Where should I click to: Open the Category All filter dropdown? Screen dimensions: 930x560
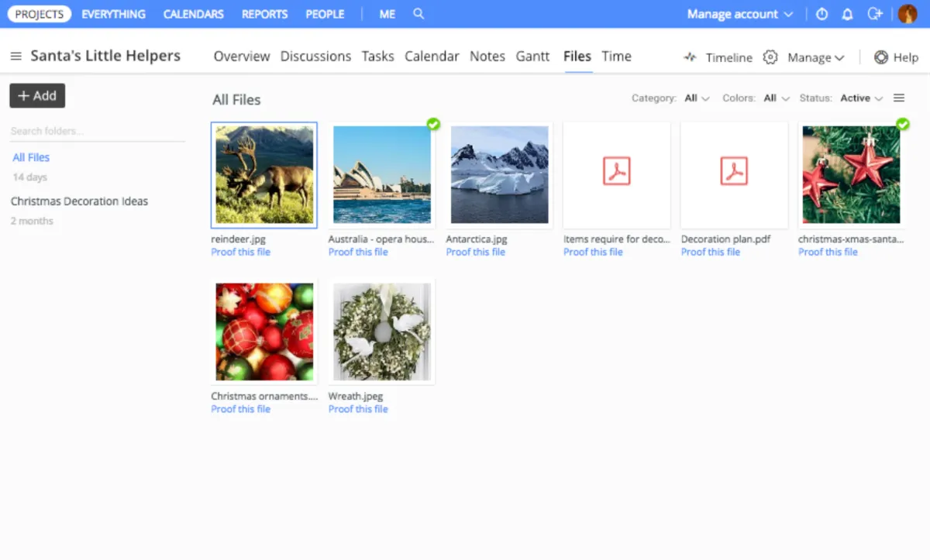[697, 98]
